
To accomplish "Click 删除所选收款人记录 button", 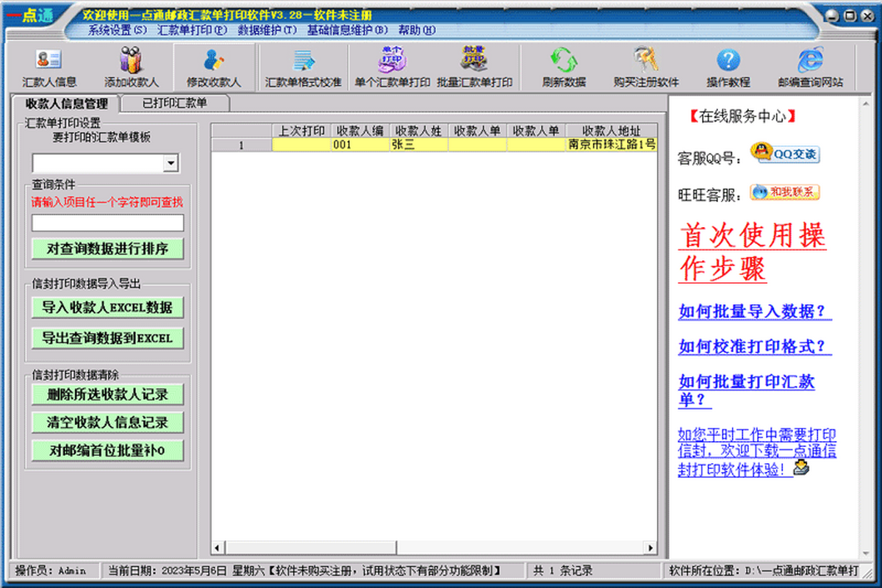I will 107,395.
